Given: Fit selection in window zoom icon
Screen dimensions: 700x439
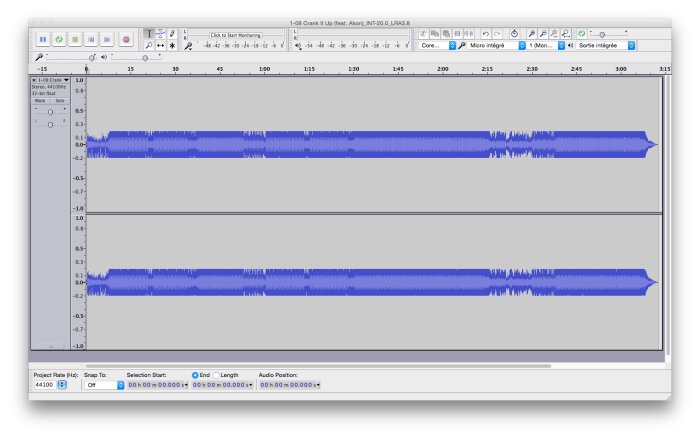Looking at the screenshot, I should [554, 33].
